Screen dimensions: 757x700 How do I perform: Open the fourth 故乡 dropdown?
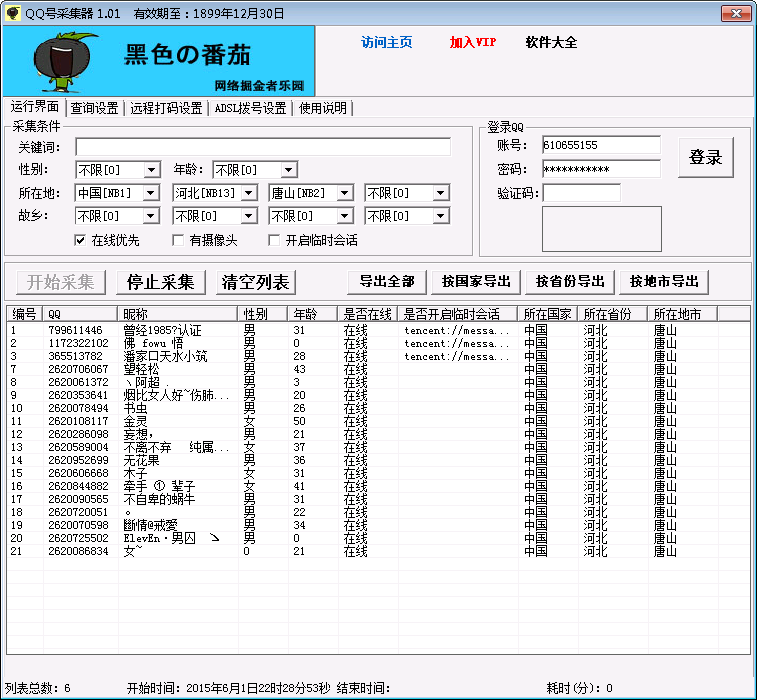point(440,215)
